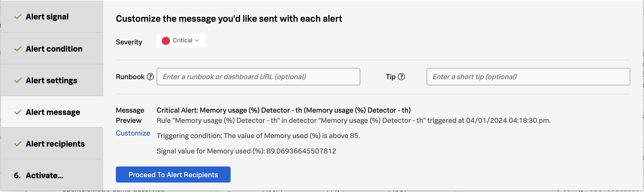The image size is (644, 192).
Task: Switch to the Alert signal step
Action: [x=47, y=17]
